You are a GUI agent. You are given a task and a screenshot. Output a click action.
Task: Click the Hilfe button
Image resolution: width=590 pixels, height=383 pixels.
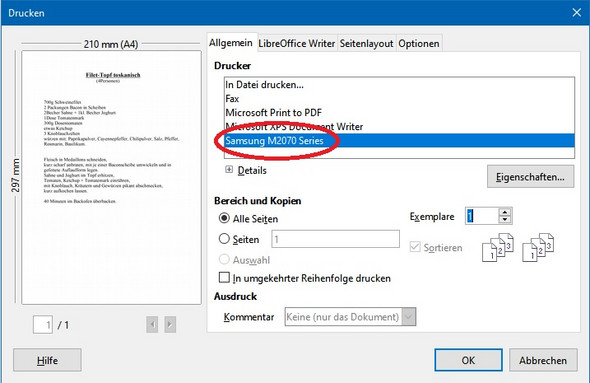pyautogui.click(x=47, y=360)
